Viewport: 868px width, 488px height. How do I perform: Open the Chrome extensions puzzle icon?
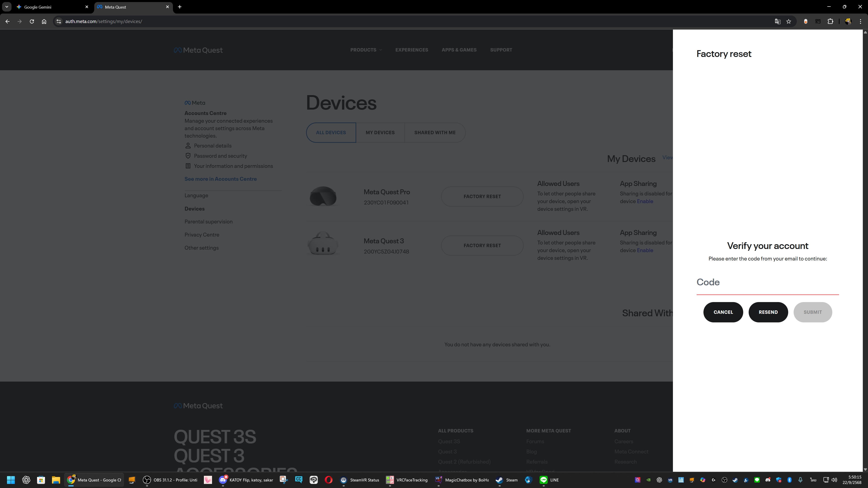click(830, 21)
